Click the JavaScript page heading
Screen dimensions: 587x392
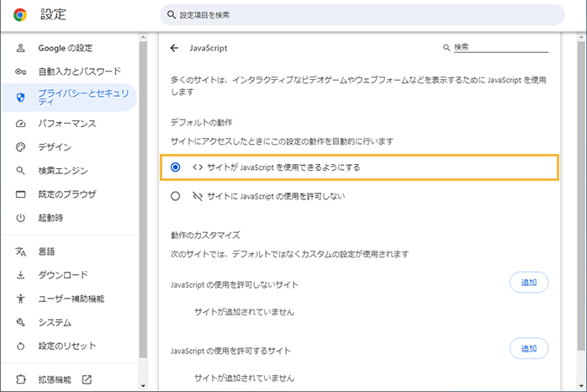coord(209,48)
